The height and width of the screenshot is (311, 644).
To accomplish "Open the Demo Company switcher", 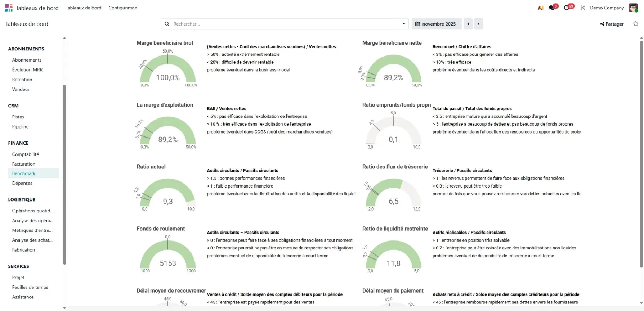I will point(607,8).
